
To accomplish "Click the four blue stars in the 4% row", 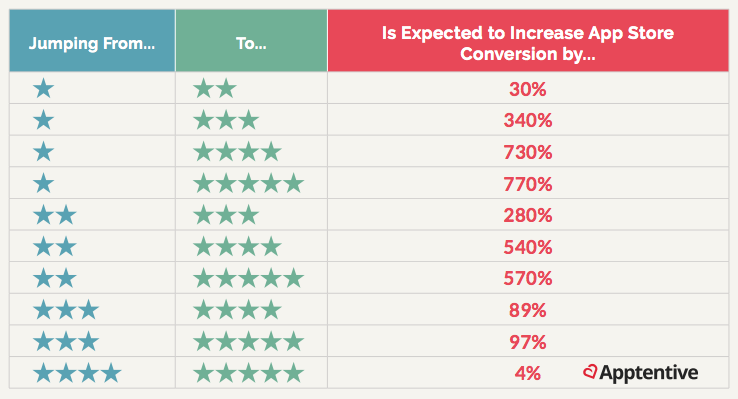I will point(77,373).
